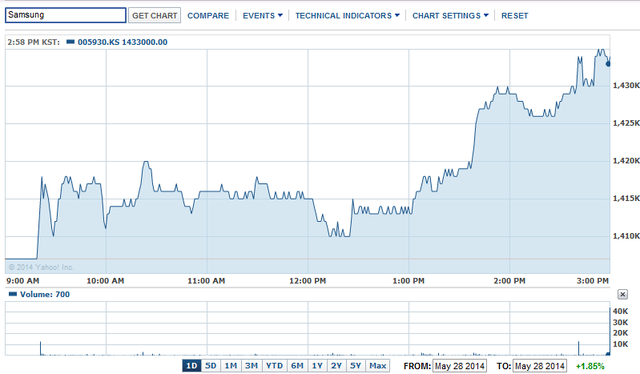Click the +1.85% change value
The image size is (640, 374).
click(x=590, y=366)
